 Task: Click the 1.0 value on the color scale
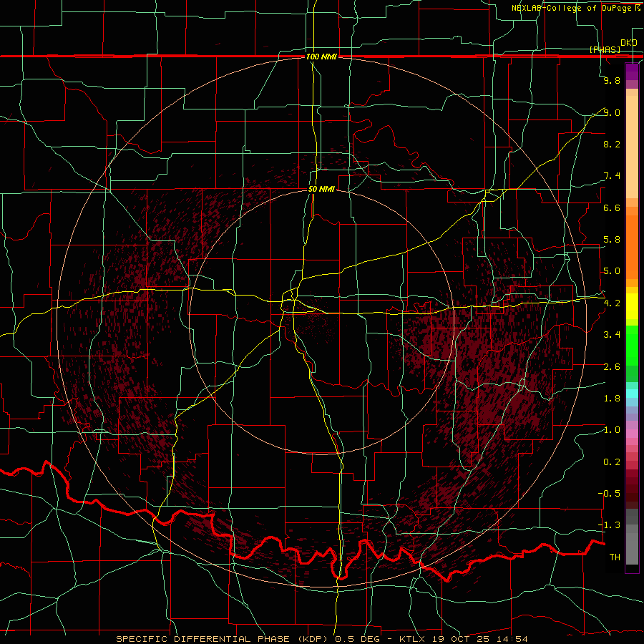point(612,430)
